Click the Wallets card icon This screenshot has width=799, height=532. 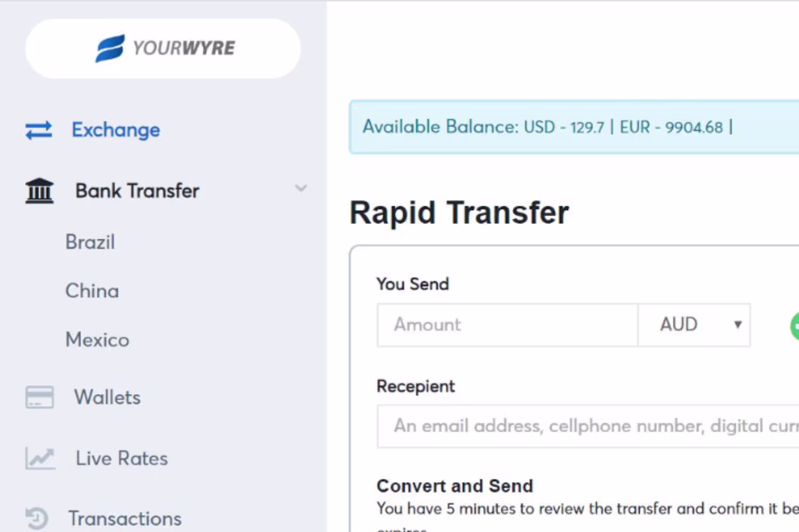[x=39, y=397]
